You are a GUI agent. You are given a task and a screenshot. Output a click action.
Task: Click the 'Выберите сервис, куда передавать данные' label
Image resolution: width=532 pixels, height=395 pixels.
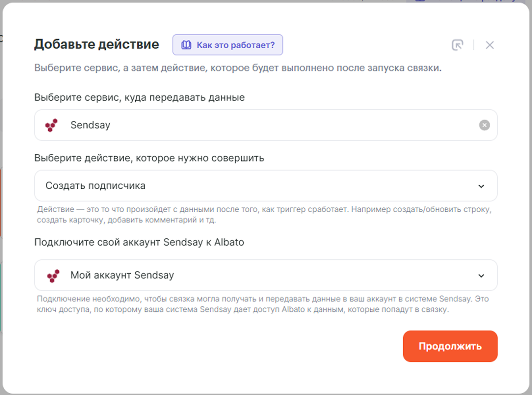tap(139, 97)
